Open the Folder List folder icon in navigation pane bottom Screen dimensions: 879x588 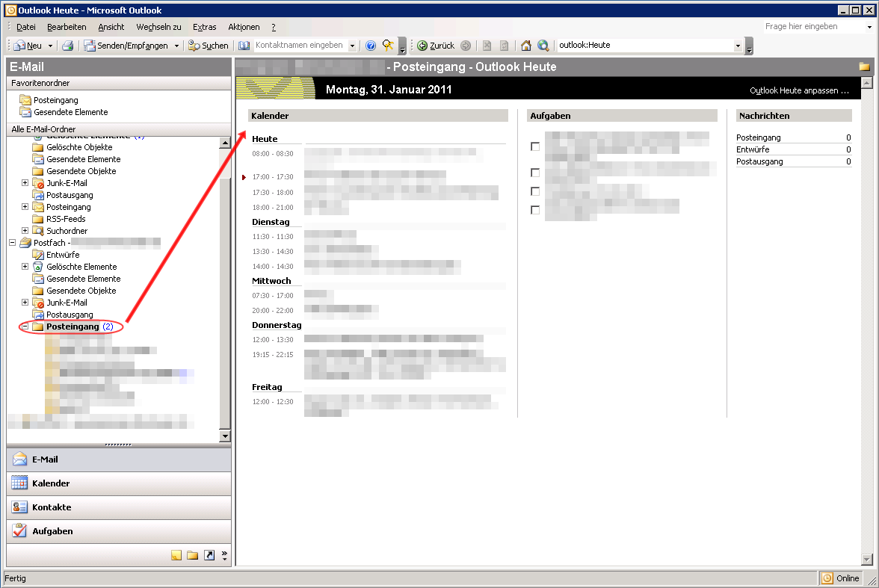click(192, 555)
